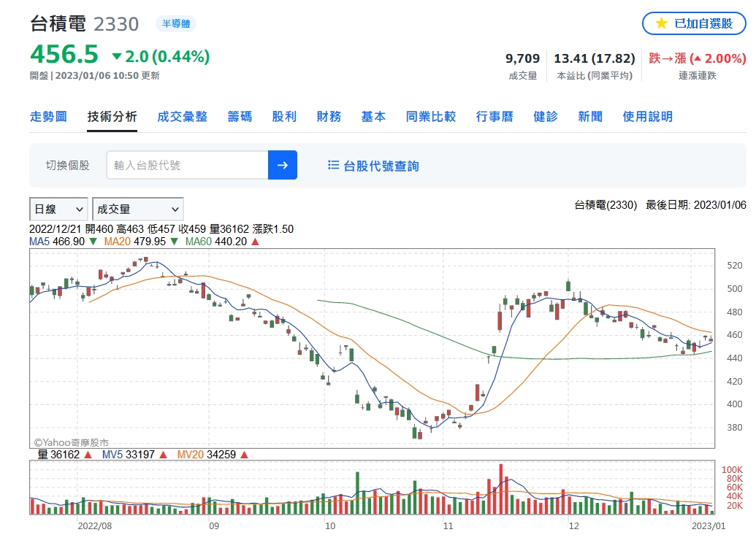This screenshot has width=756, height=543.
Task: Click the star icon in 已加自選股 button
Action: pyautogui.click(x=662, y=23)
